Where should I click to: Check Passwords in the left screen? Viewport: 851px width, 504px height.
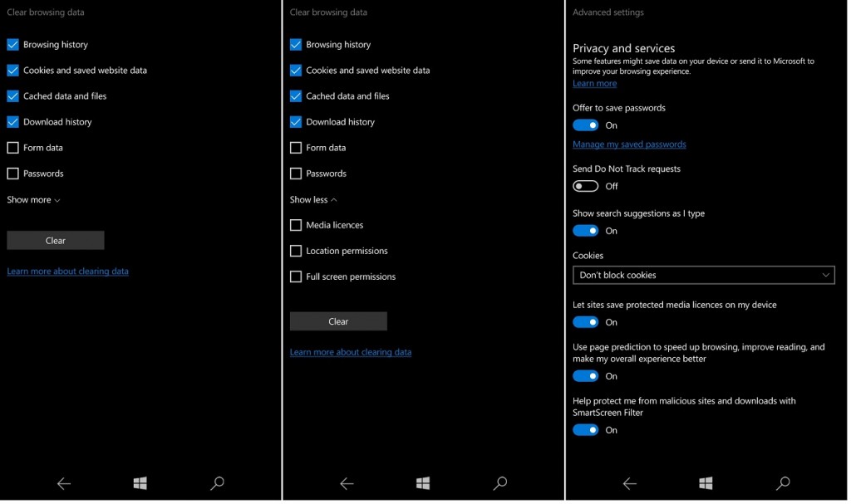tap(13, 174)
